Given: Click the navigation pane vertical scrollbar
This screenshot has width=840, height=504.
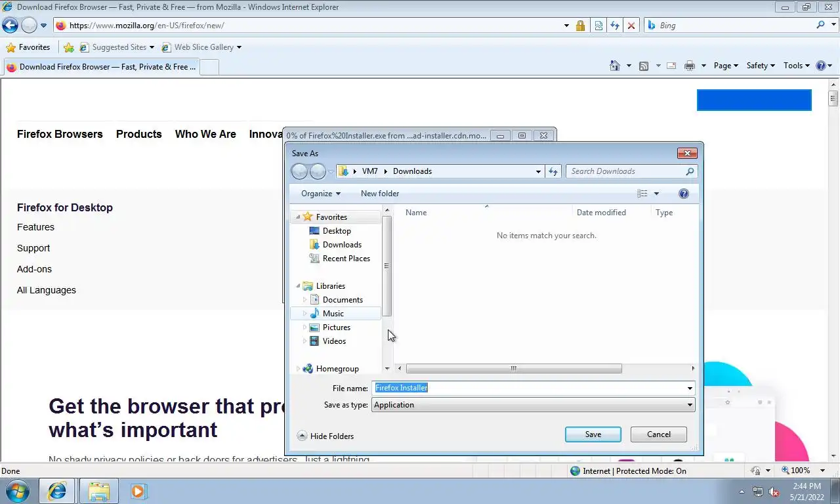Looking at the screenshot, I should pyautogui.click(x=387, y=266).
